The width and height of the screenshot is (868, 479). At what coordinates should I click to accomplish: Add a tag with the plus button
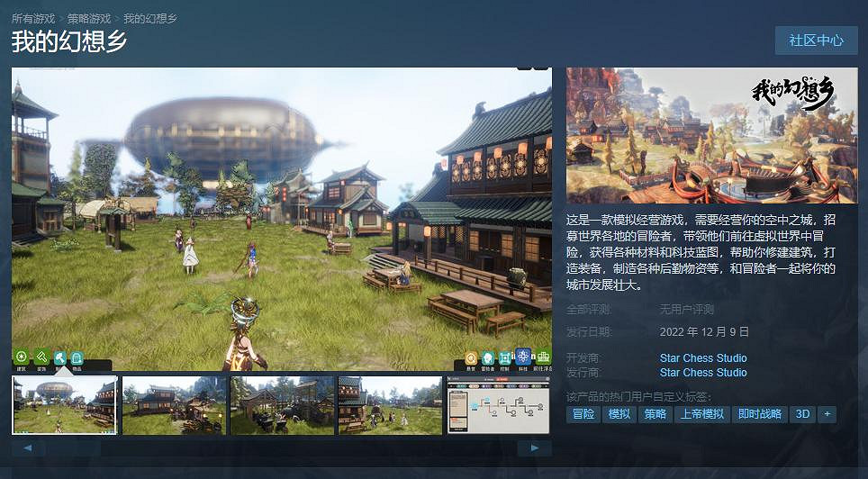tap(827, 413)
